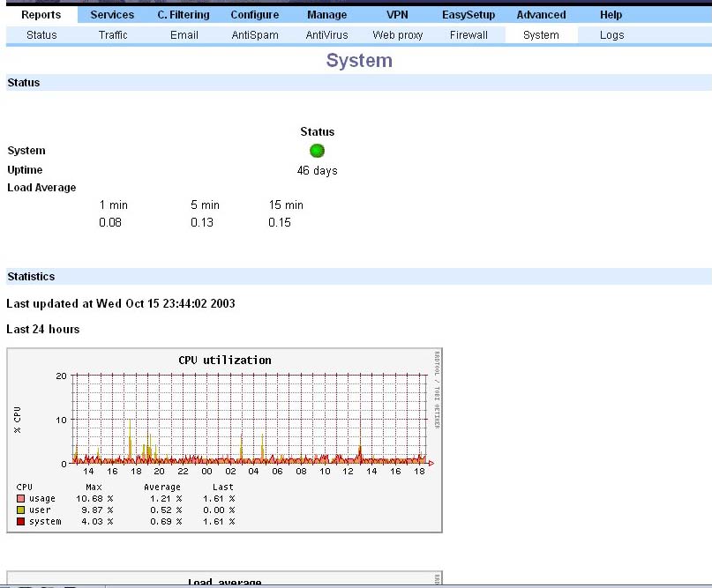Go to the Logs report sub-tab
This screenshot has height=588, width=712.
(611, 35)
